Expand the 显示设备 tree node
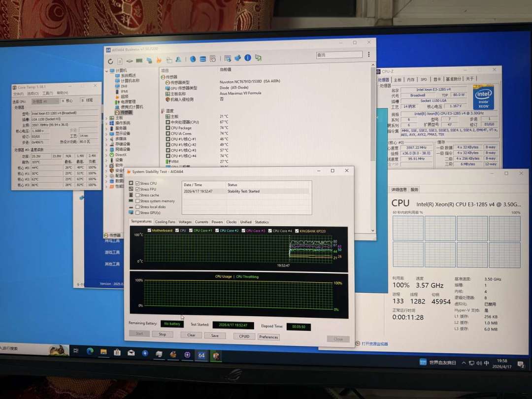Screen dimensions: 532x399 pyautogui.click(x=107, y=133)
